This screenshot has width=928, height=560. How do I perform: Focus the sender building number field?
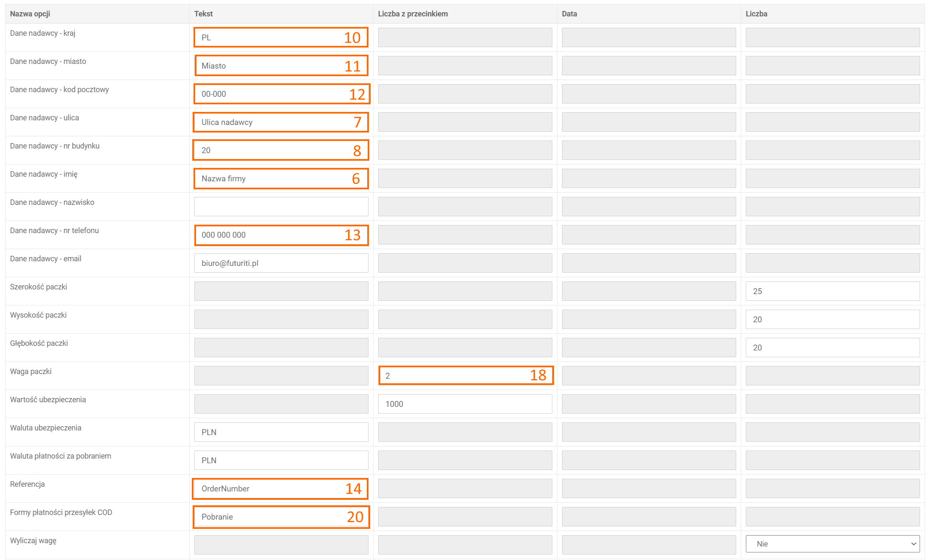[269, 150]
